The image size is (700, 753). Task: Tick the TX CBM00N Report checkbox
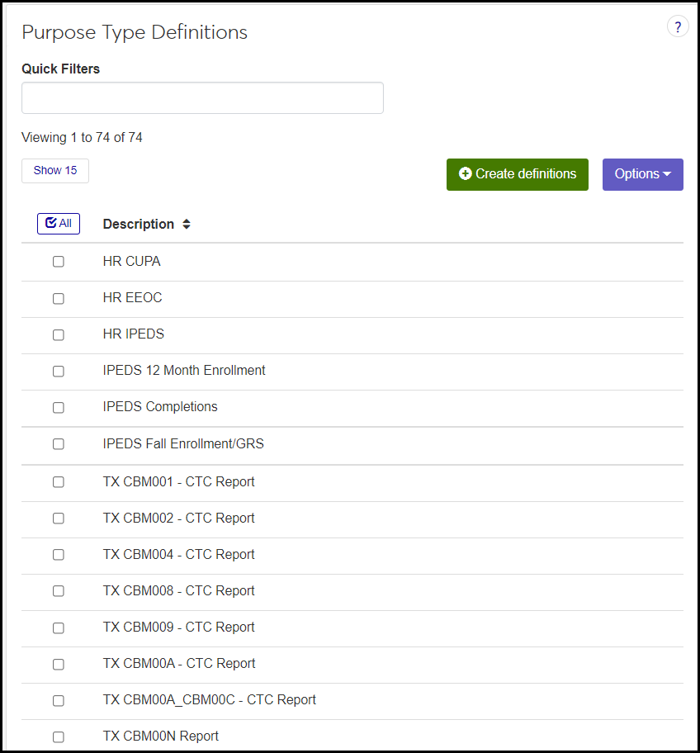click(x=59, y=736)
